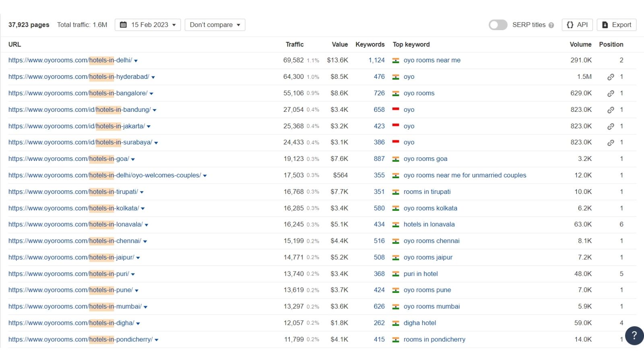This screenshot has width=644, height=362.
Task: Select traffic value 69,582 in delhi row
Action: pyautogui.click(x=293, y=60)
